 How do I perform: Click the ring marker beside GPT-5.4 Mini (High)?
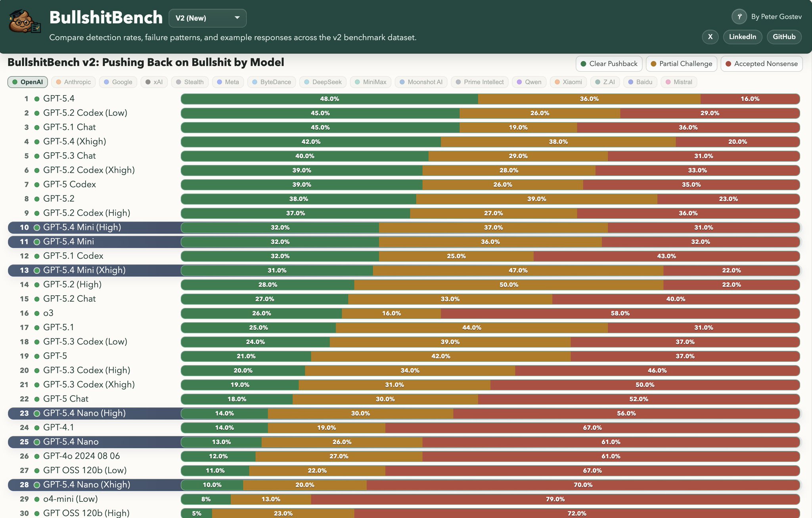[x=37, y=227]
